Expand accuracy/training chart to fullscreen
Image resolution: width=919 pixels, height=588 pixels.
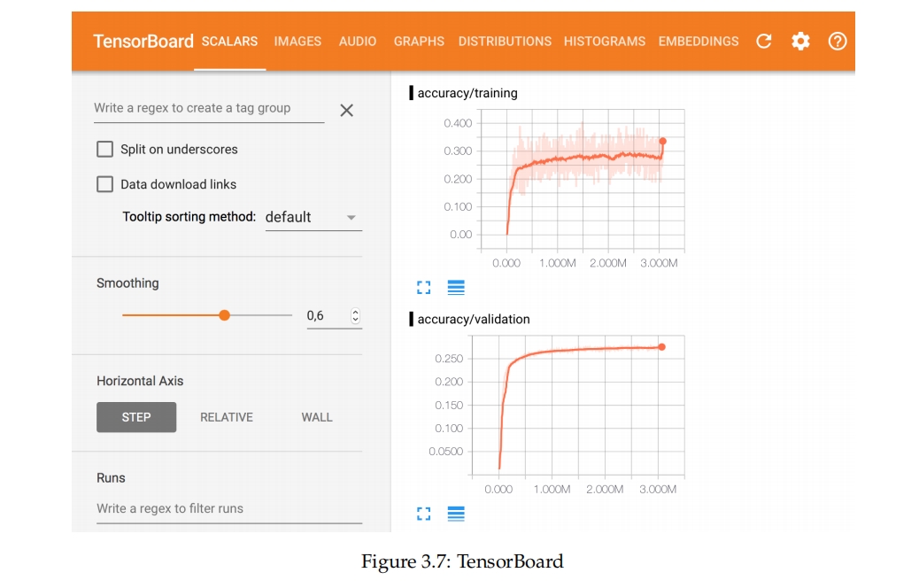(424, 287)
